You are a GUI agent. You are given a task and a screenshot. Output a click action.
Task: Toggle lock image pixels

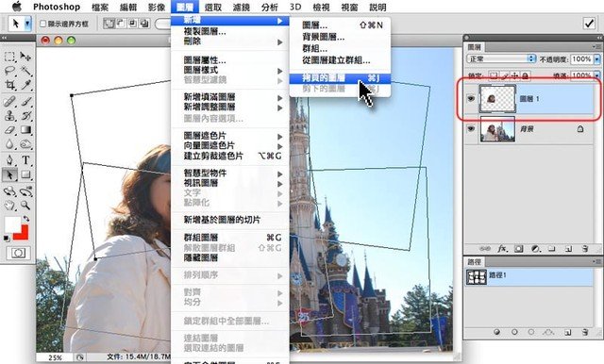click(x=504, y=75)
